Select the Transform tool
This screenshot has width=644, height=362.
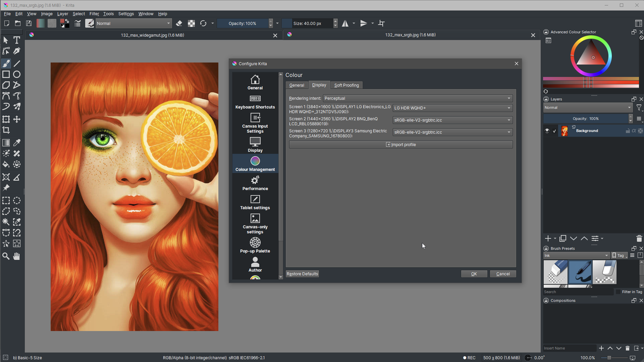(x=6, y=119)
